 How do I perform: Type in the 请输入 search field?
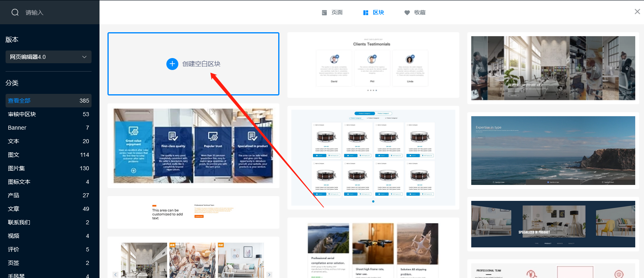coord(56,13)
